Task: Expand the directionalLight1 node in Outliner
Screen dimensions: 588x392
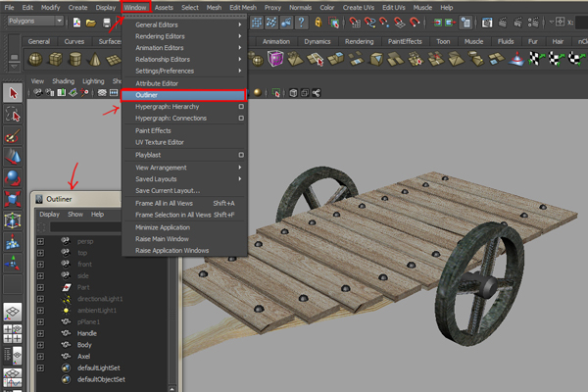Action: point(41,299)
